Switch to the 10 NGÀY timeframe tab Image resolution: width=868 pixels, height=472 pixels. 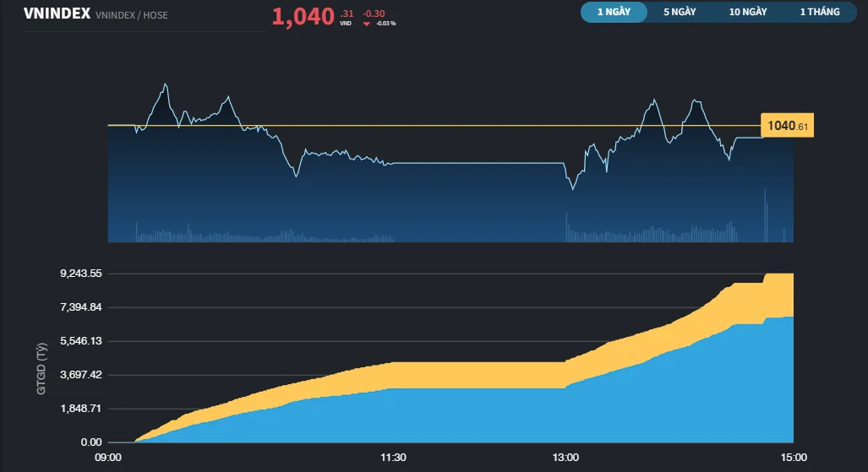(748, 12)
